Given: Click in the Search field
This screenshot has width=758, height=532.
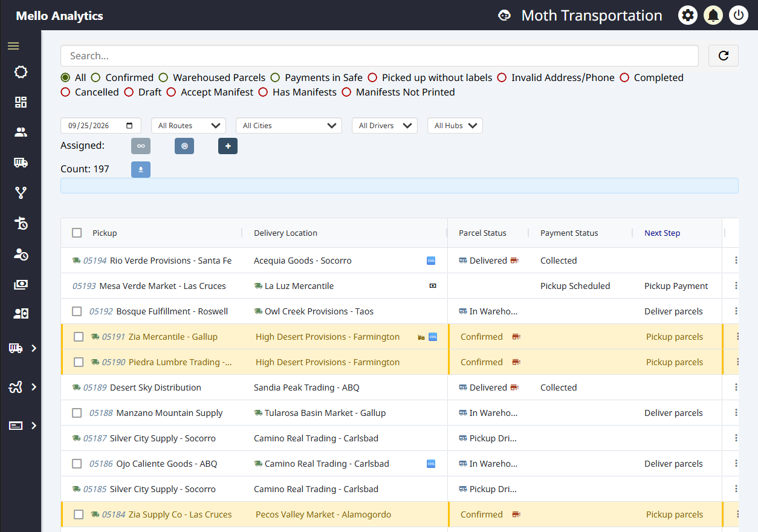Looking at the screenshot, I should [x=380, y=56].
